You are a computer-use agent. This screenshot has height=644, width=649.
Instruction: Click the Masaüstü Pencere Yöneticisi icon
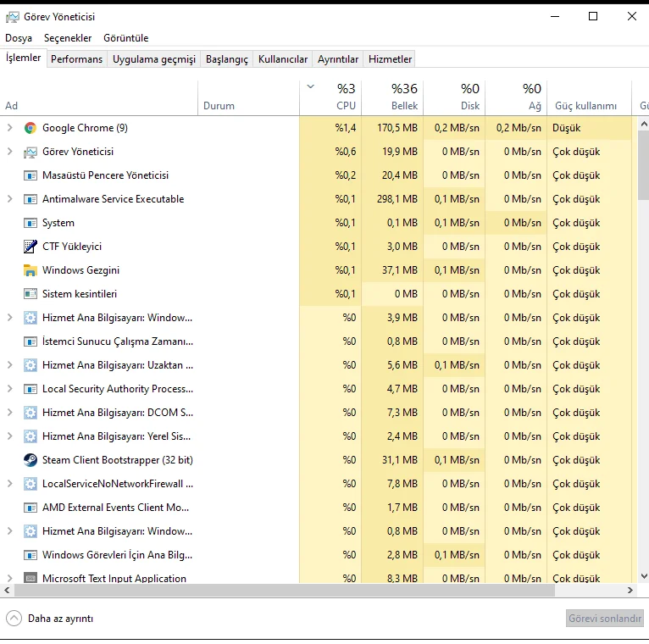pos(31,175)
